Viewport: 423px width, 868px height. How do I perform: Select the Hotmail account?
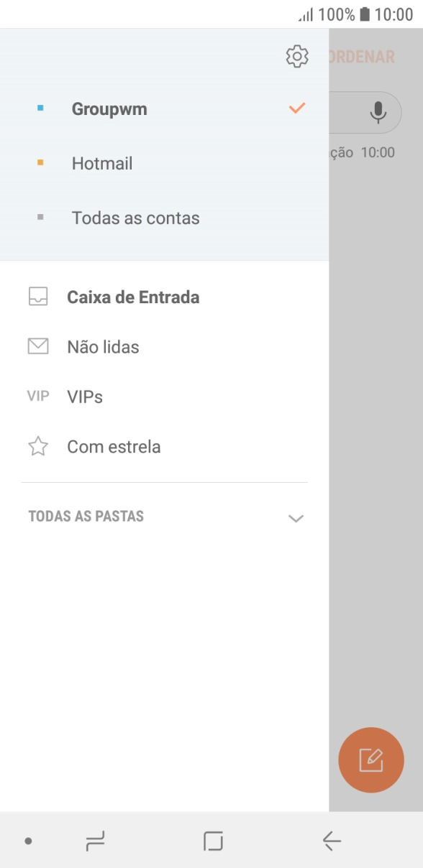pyautogui.click(x=101, y=162)
